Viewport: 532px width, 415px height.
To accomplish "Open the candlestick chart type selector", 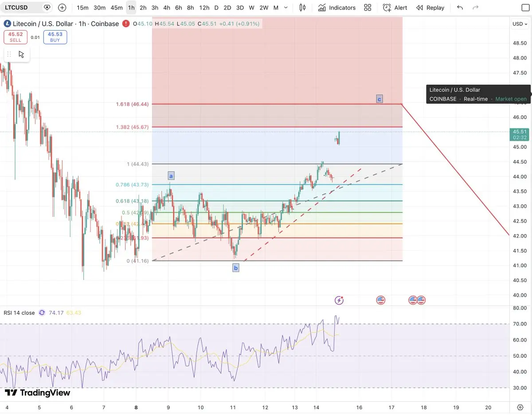I will click(302, 8).
